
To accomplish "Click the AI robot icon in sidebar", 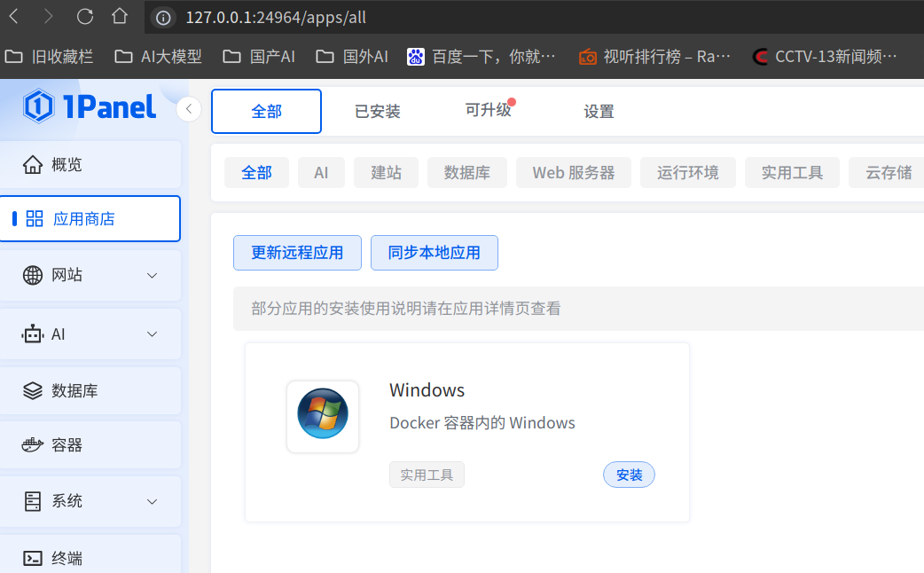I will pos(33,334).
